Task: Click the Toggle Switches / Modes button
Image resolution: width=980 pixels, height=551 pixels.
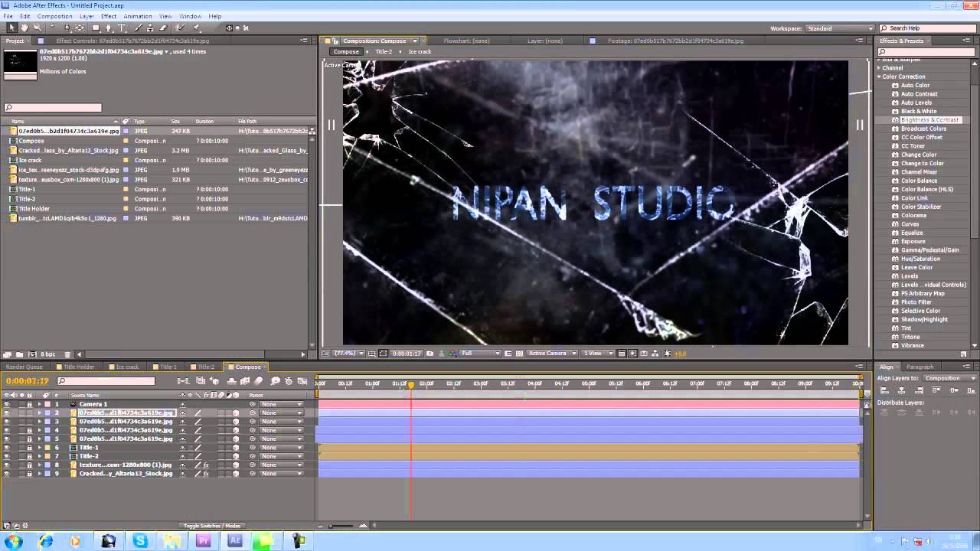Action: click(x=212, y=526)
